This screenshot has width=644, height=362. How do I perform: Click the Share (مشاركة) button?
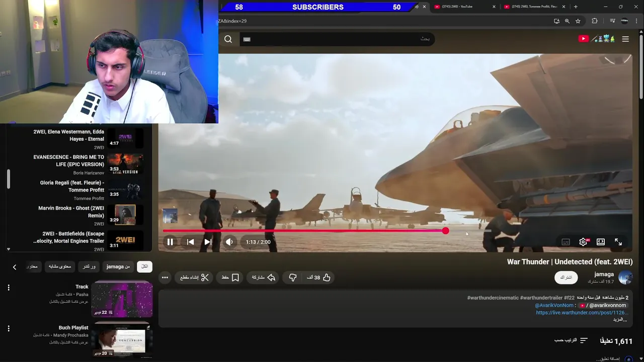[x=264, y=278]
